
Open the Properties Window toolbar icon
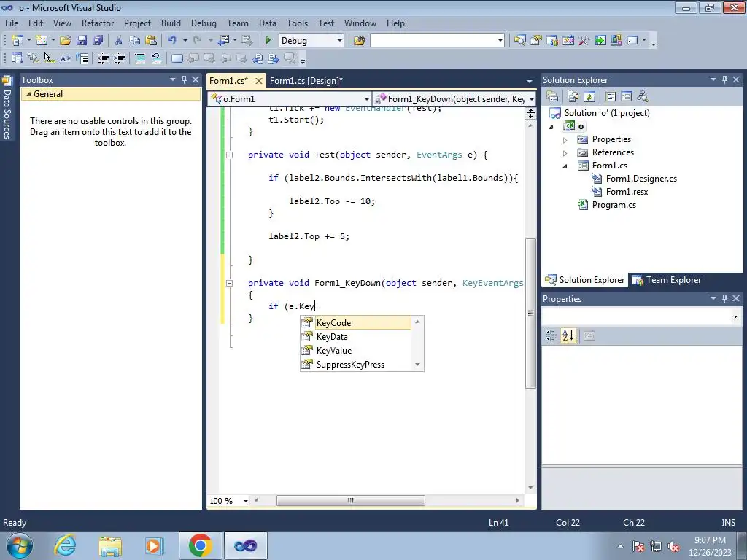point(536,41)
